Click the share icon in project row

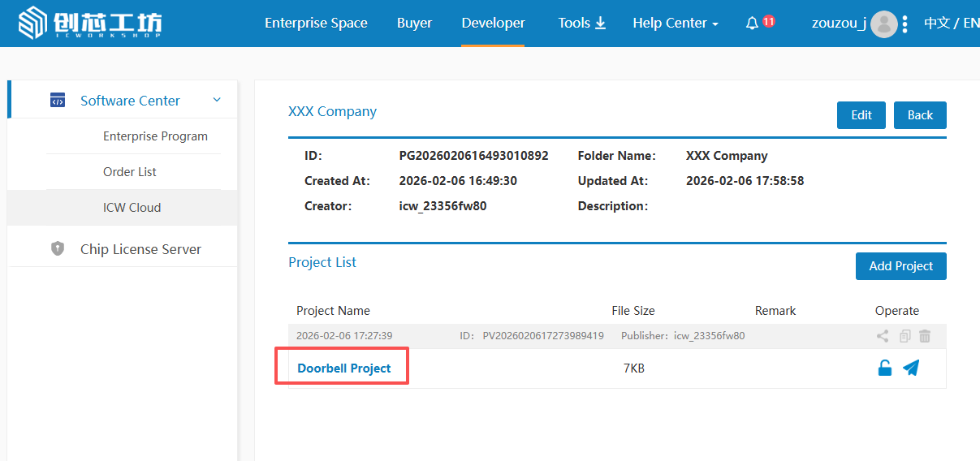[x=883, y=336]
